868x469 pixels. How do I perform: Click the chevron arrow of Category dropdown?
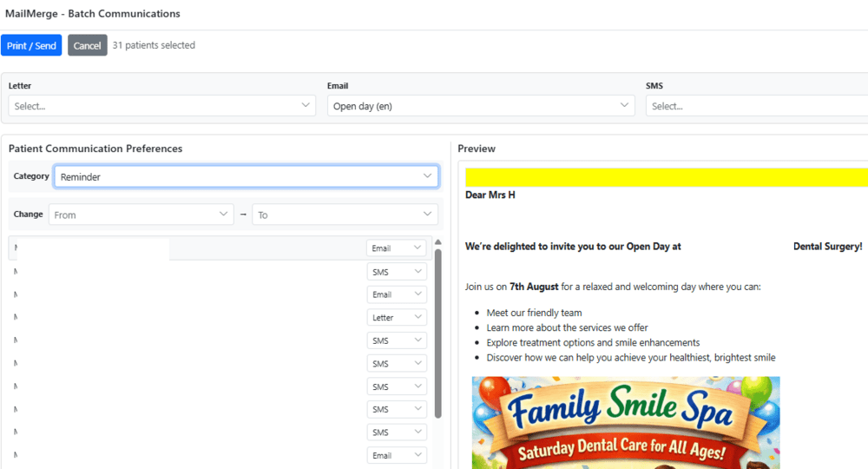point(427,176)
